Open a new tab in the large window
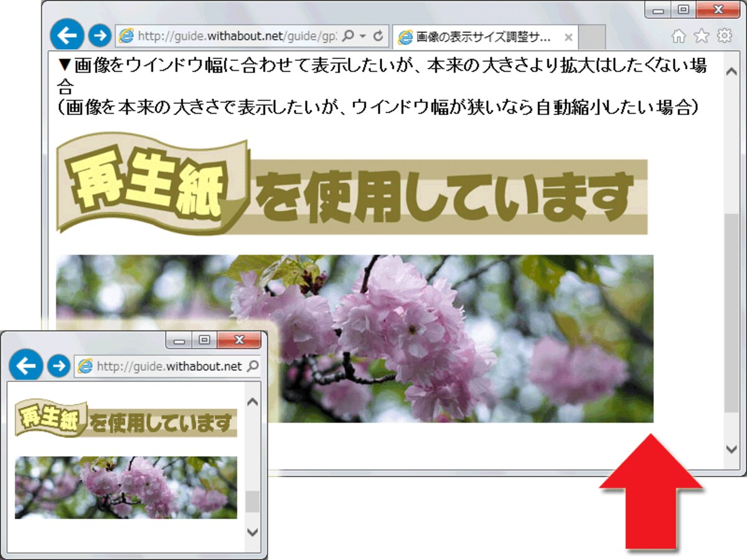The image size is (747, 560). point(592,37)
